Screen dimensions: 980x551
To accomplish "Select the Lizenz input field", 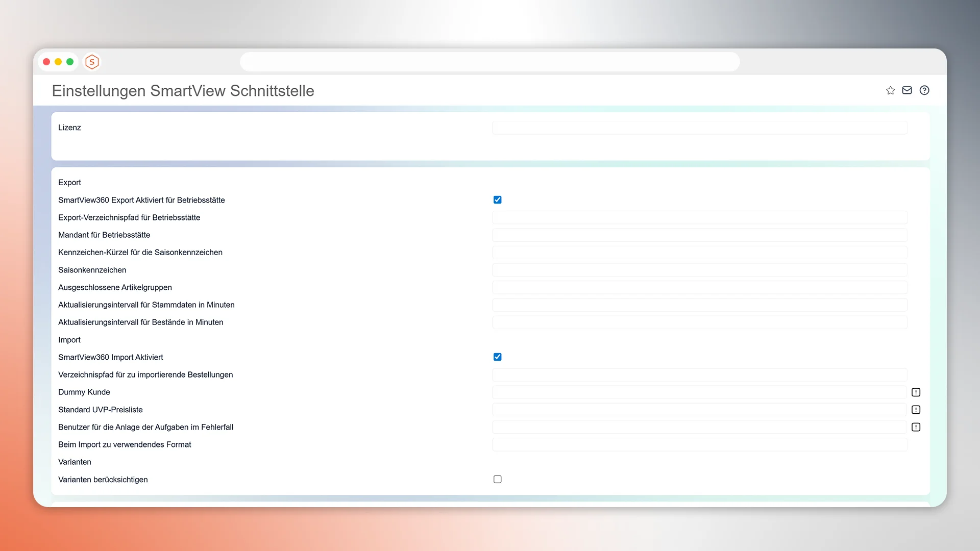I will click(700, 128).
